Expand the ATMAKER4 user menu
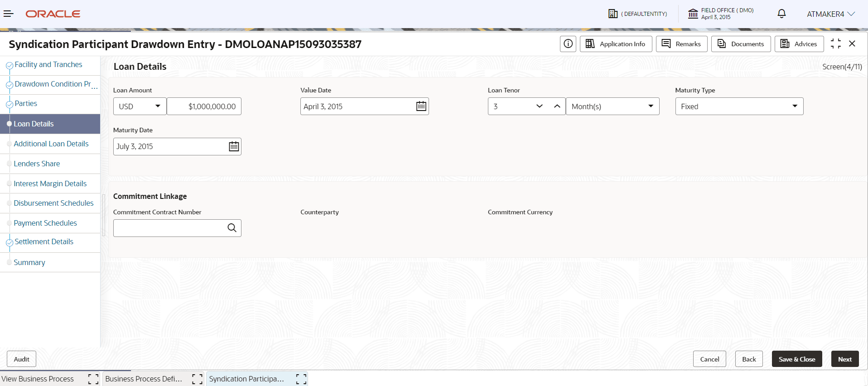 [x=830, y=14]
